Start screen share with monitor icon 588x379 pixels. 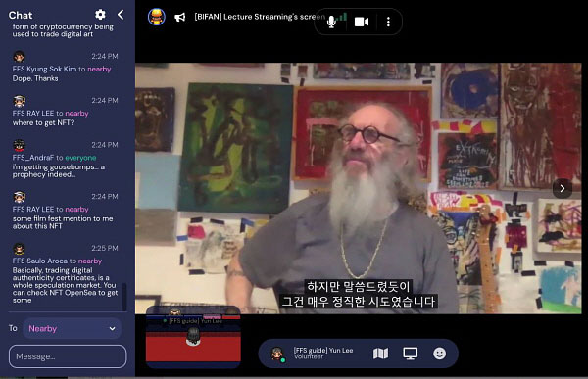(410, 354)
